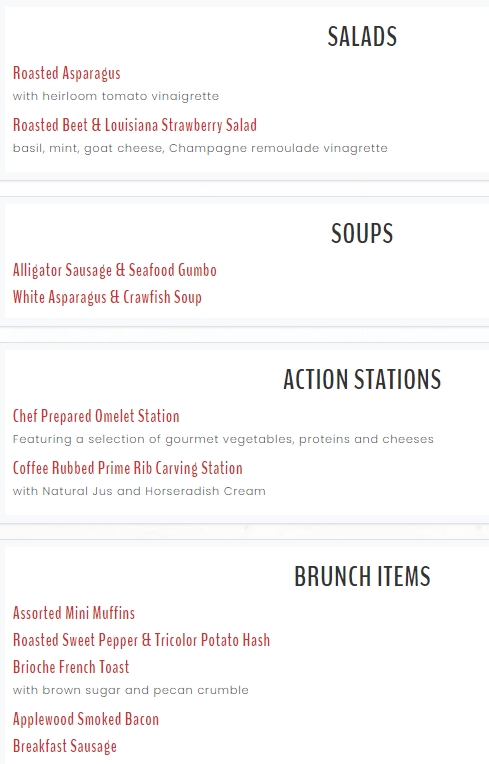Screen dimensions: 489x764
Task: Click the BRUNCH ITEMS section heading
Action: [362, 577]
